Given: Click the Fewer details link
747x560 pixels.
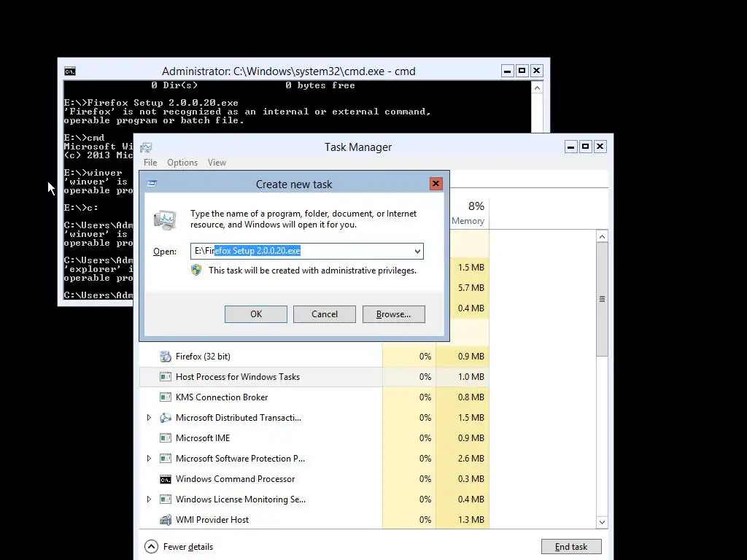Looking at the screenshot, I should 187,547.
